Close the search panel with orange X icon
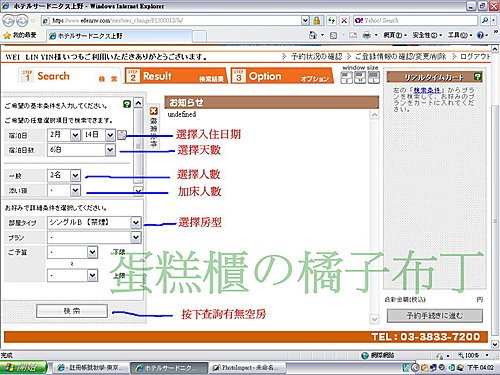The width and height of the screenshot is (500, 375). pyautogui.click(x=153, y=111)
